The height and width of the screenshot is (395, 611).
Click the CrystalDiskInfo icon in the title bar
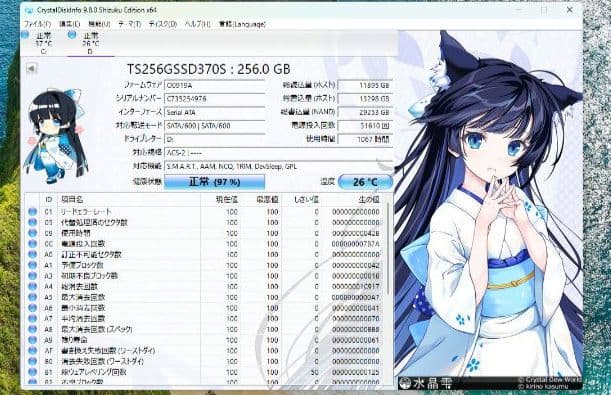pos(29,11)
